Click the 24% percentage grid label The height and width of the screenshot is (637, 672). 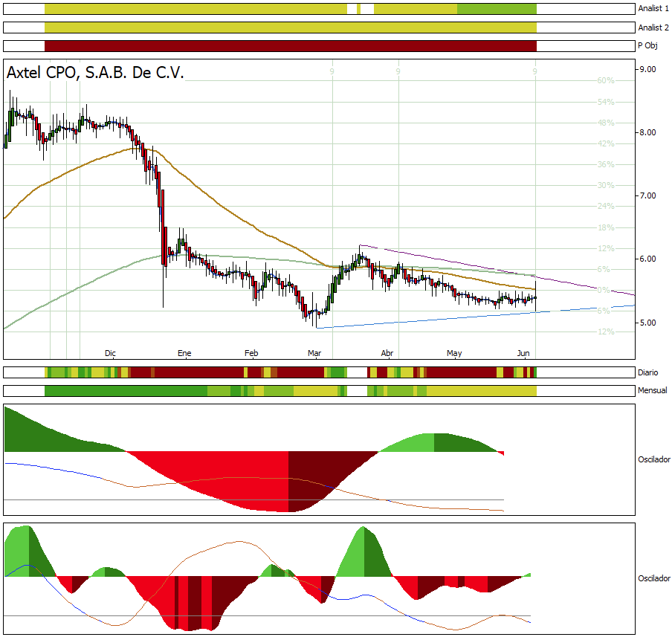tap(606, 206)
